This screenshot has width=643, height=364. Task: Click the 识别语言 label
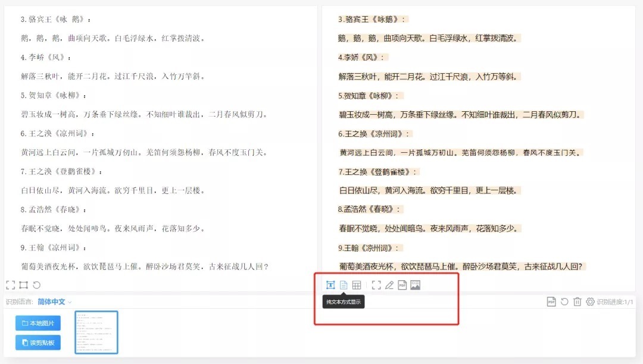[19, 302]
